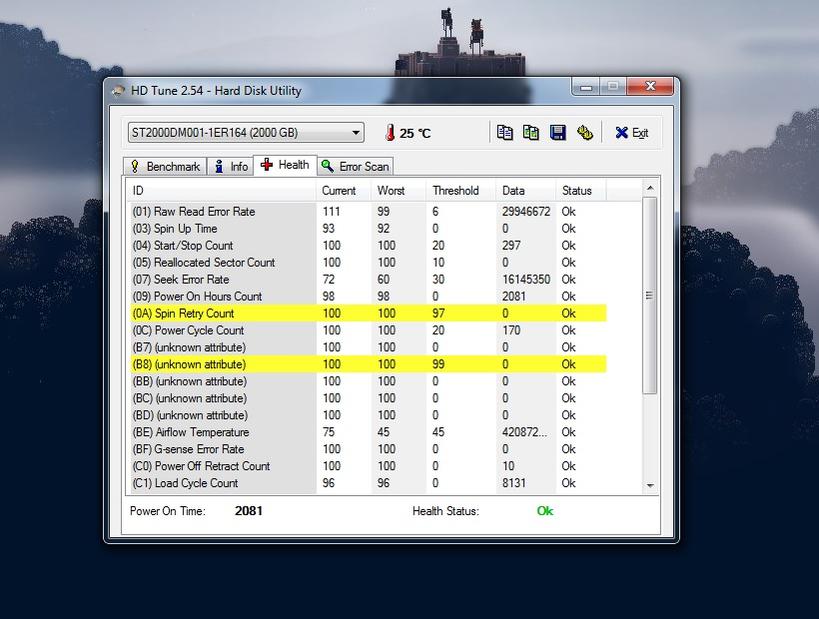Open options with the wrench icon

point(584,133)
